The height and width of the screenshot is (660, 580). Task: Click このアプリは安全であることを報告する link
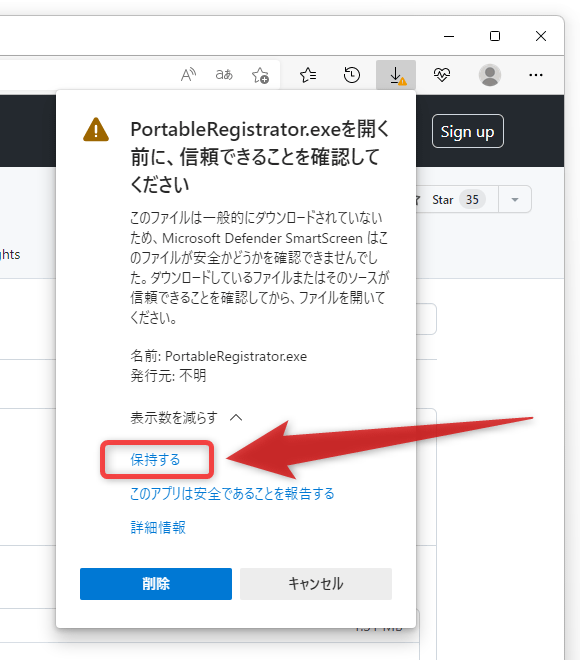coord(232,493)
